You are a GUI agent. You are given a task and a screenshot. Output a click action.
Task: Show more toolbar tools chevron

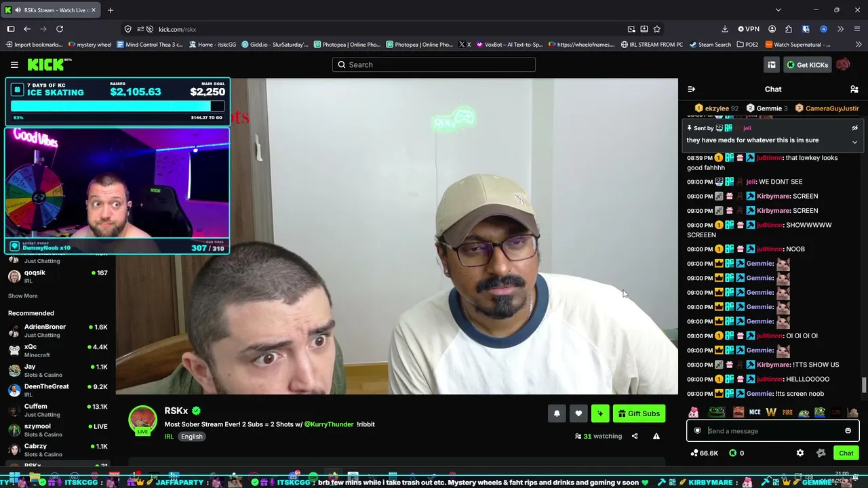point(841,29)
